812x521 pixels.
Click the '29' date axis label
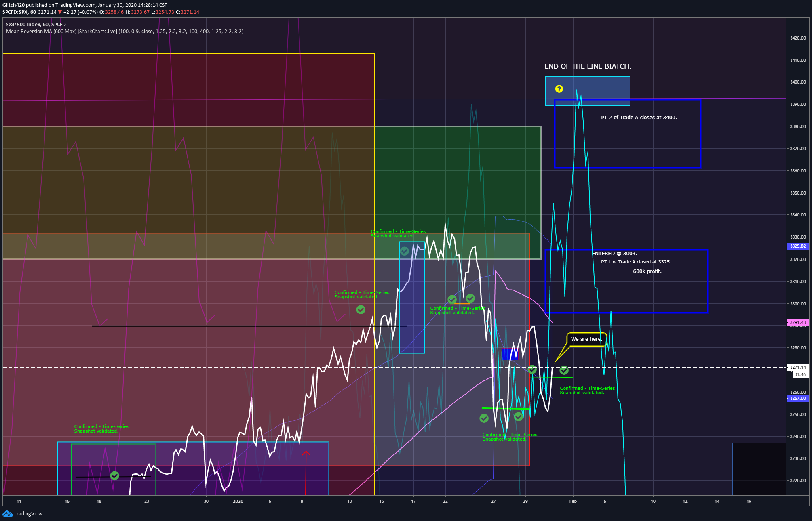[x=525, y=501]
